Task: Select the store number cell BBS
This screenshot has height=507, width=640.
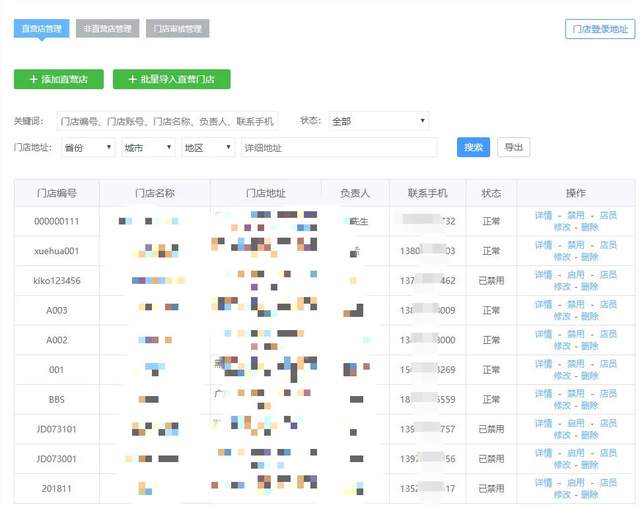Action: tap(57, 400)
